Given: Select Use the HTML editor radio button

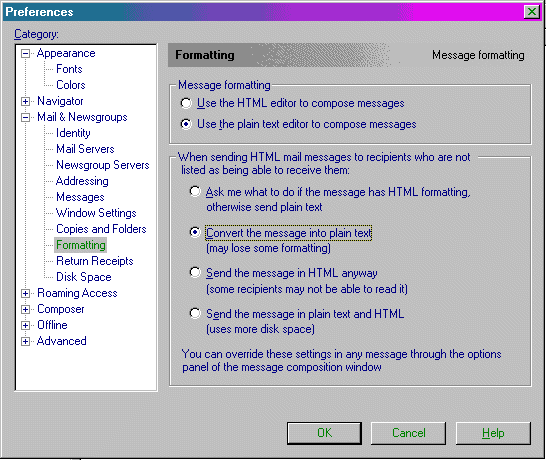Looking at the screenshot, I should coord(186,103).
